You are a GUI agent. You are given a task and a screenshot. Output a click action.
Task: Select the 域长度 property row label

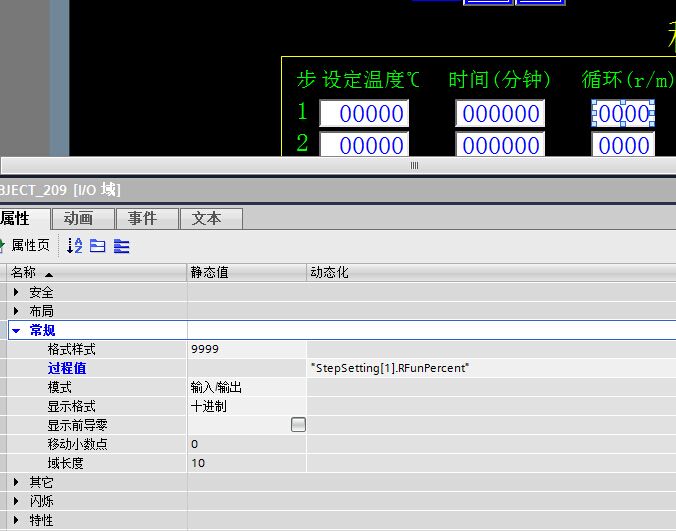point(66,463)
